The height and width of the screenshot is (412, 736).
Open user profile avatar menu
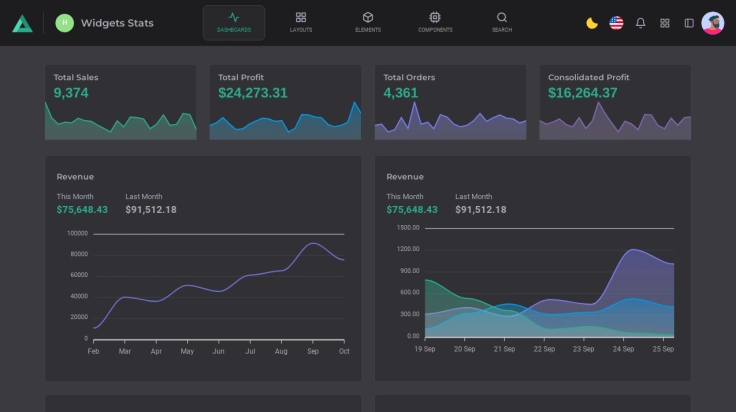(x=713, y=23)
